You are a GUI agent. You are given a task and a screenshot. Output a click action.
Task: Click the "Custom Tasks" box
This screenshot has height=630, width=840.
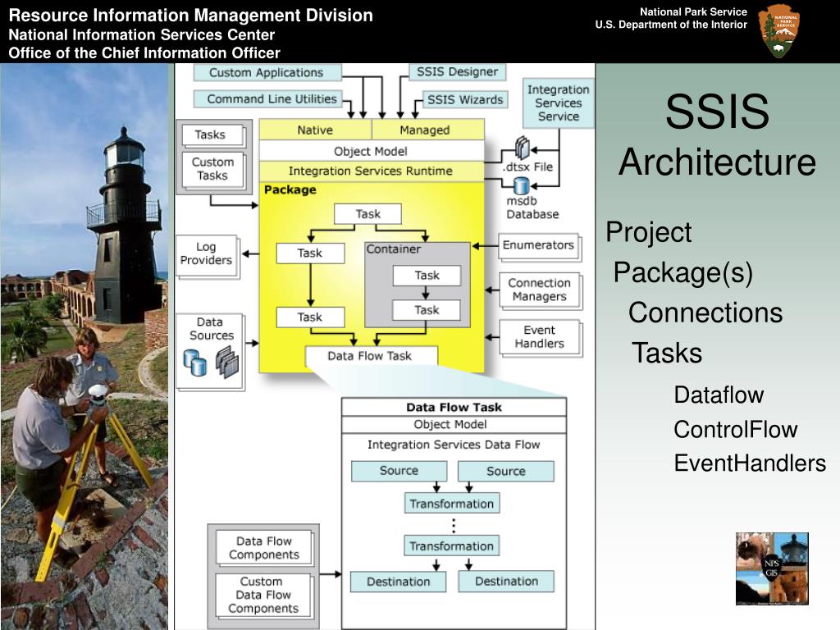point(212,169)
